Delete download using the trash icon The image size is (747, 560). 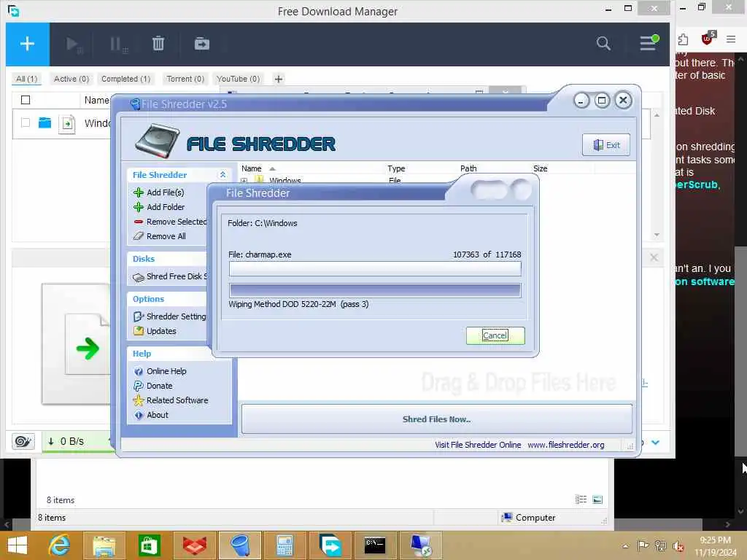tap(158, 44)
